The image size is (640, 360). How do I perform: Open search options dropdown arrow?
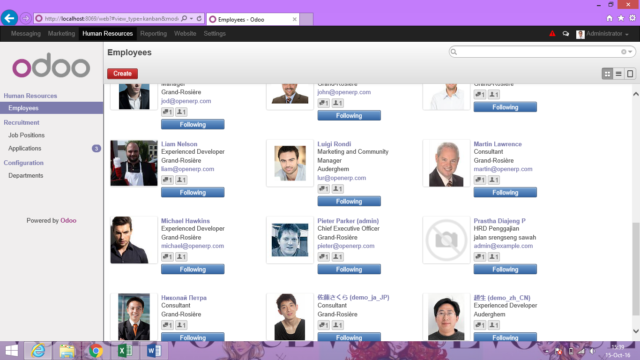630,52
